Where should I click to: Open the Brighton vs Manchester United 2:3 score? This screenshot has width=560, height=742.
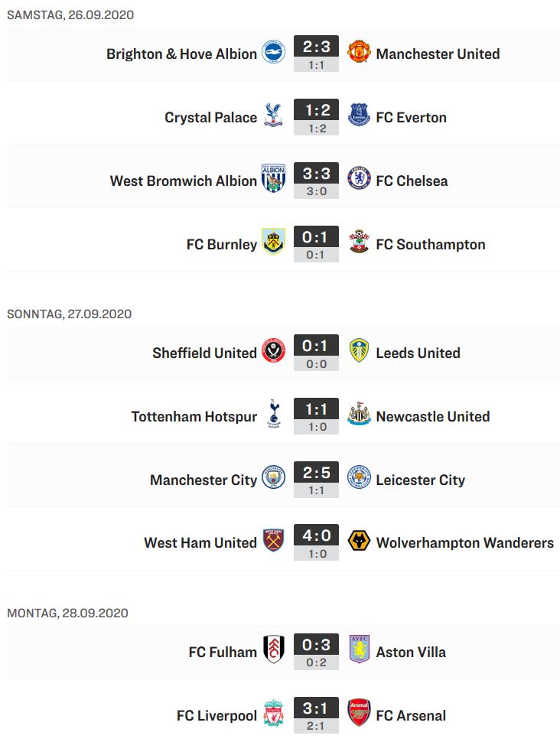[x=316, y=47]
